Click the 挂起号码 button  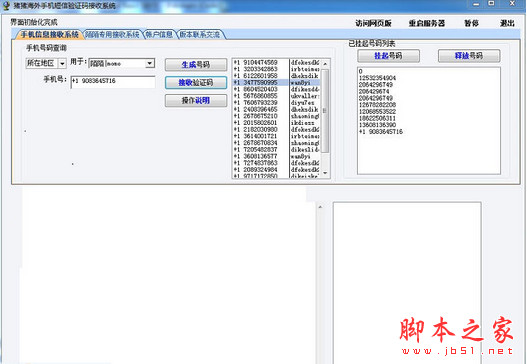pyautogui.click(x=388, y=56)
